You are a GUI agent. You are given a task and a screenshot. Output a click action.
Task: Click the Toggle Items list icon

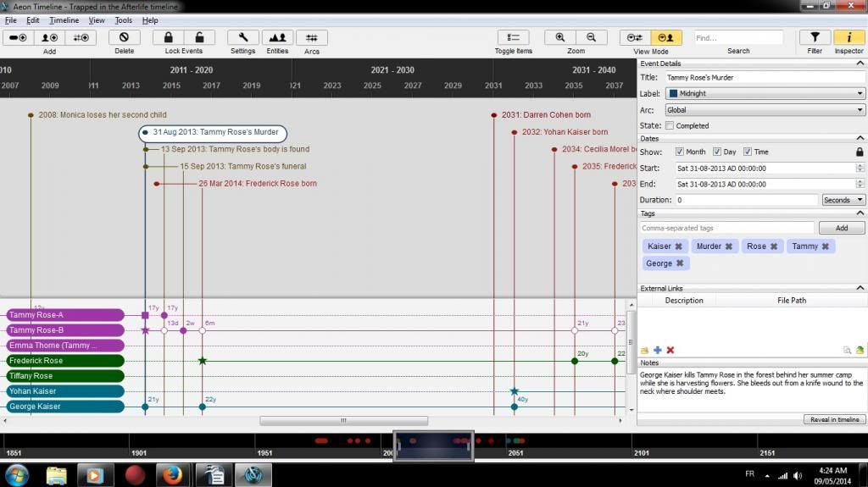[x=513, y=38]
